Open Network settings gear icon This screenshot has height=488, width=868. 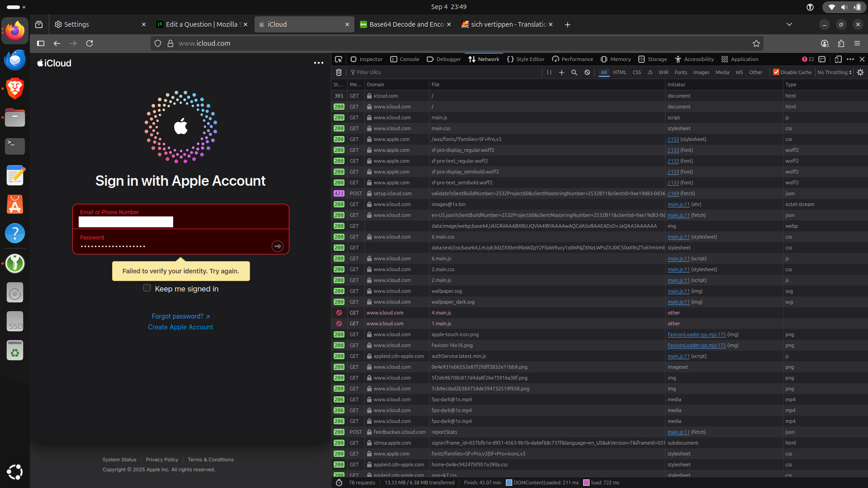point(860,72)
